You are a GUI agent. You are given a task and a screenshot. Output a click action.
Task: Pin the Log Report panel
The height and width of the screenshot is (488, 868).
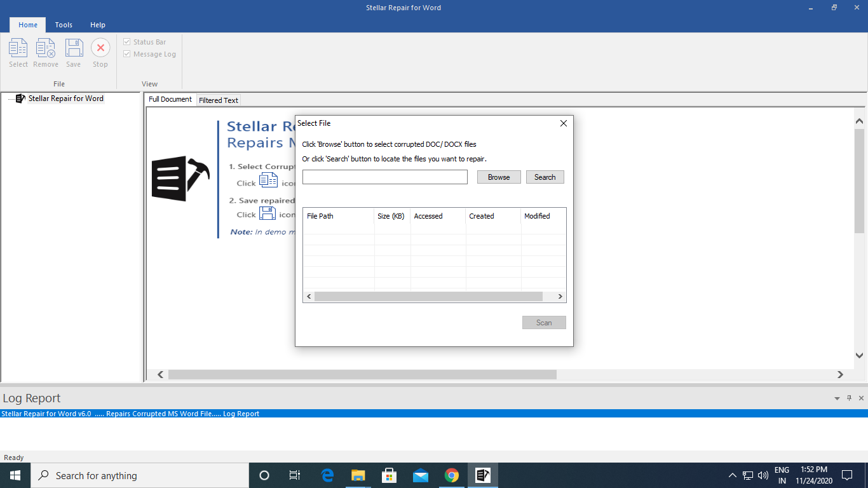click(x=850, y=398)
